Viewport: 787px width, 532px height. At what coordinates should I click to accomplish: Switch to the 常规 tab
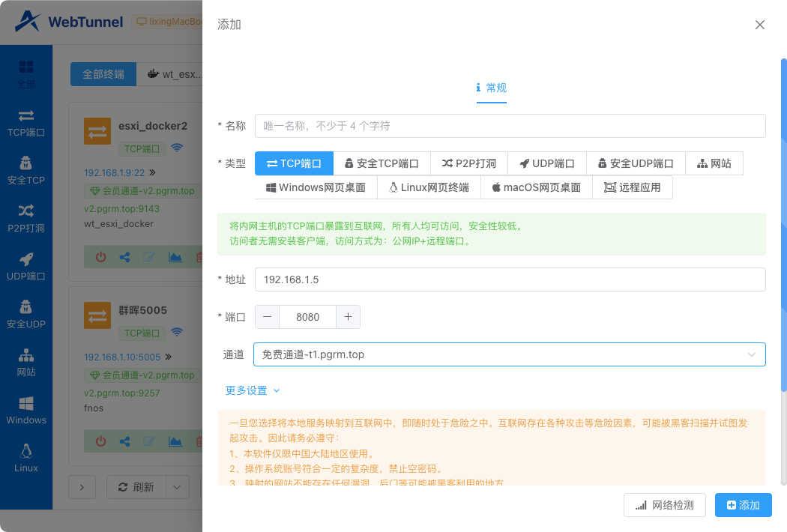pos(492,88)
